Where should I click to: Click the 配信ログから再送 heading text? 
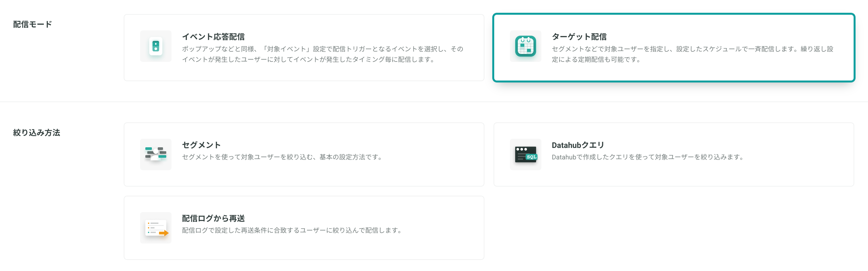[x=213, y=218]
